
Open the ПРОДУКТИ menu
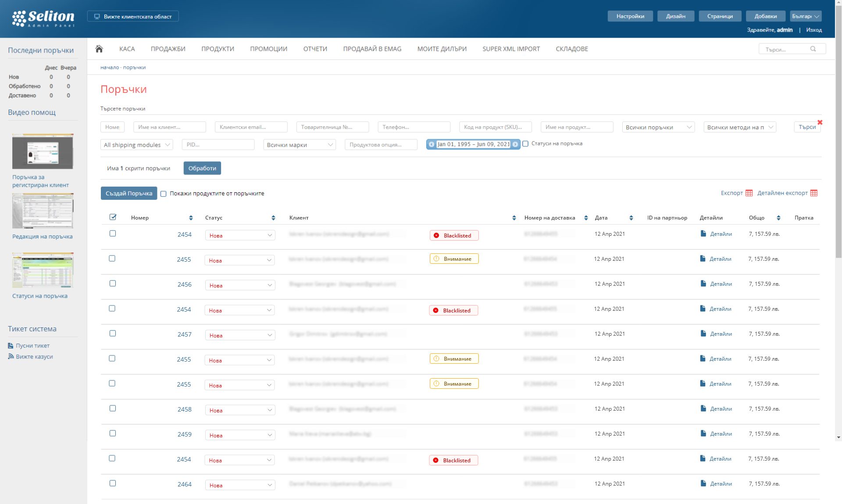(218, 49)
